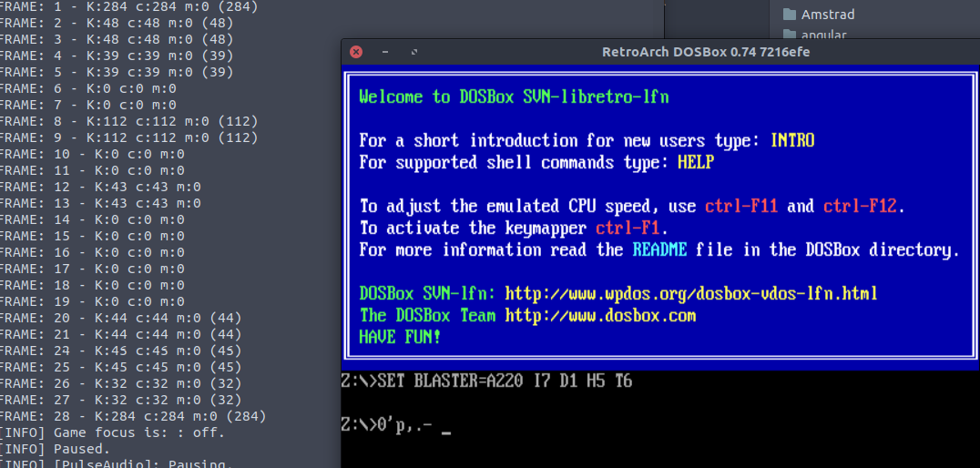Click the green HAVE FUN! text
The height and width of the screenshot is (468, 980).
pyautogui.click(x=400, y=338)
